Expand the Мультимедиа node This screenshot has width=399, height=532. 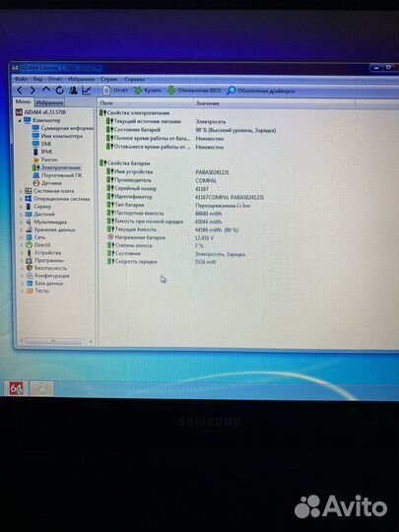click(22, 222)
